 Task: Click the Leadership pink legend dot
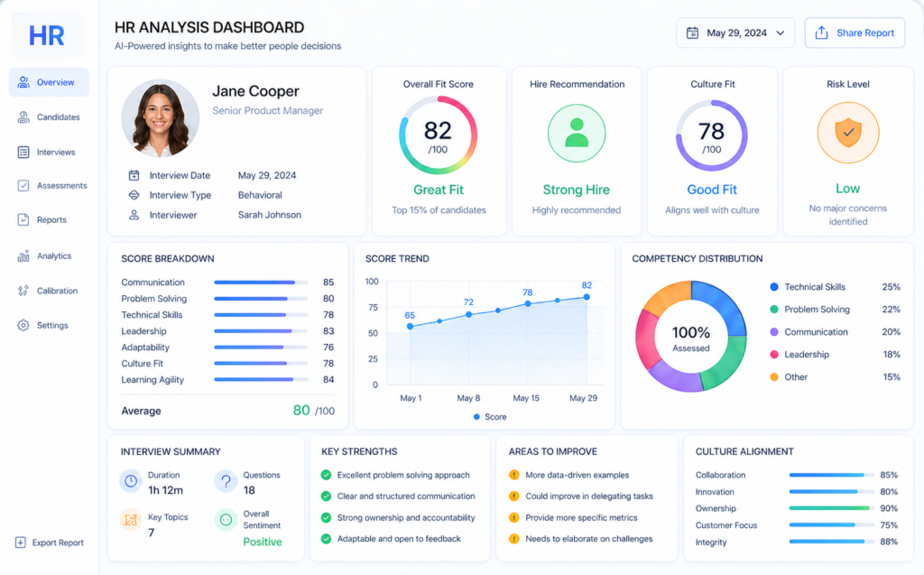773,355
